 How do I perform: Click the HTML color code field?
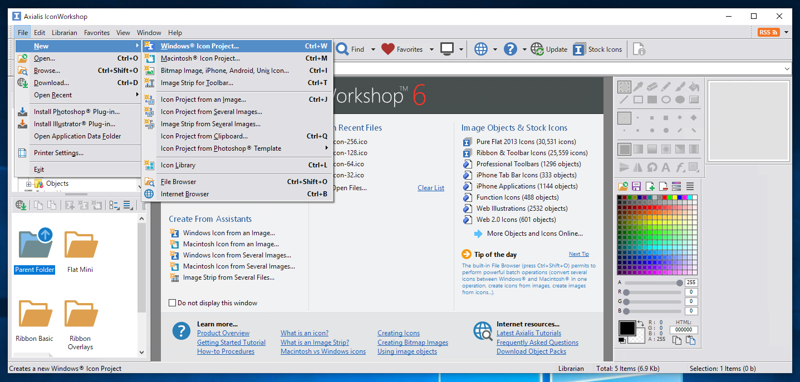click(684, 330)
